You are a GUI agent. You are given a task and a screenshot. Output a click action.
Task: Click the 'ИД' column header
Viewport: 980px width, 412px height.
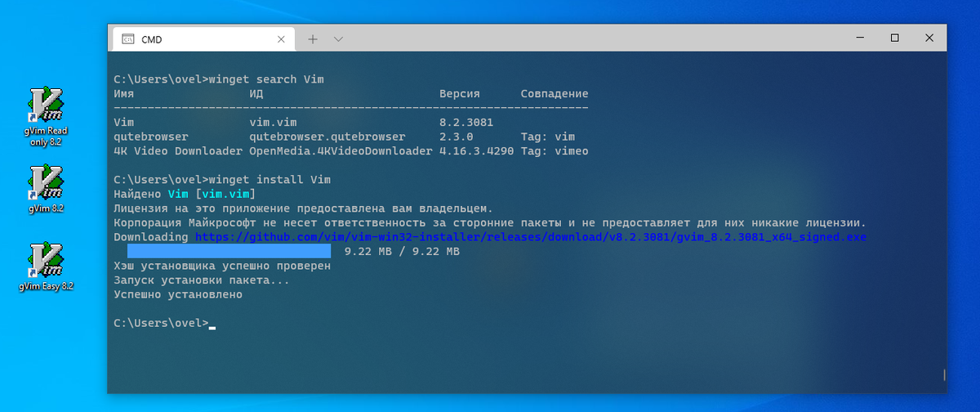tap(256, 94)
